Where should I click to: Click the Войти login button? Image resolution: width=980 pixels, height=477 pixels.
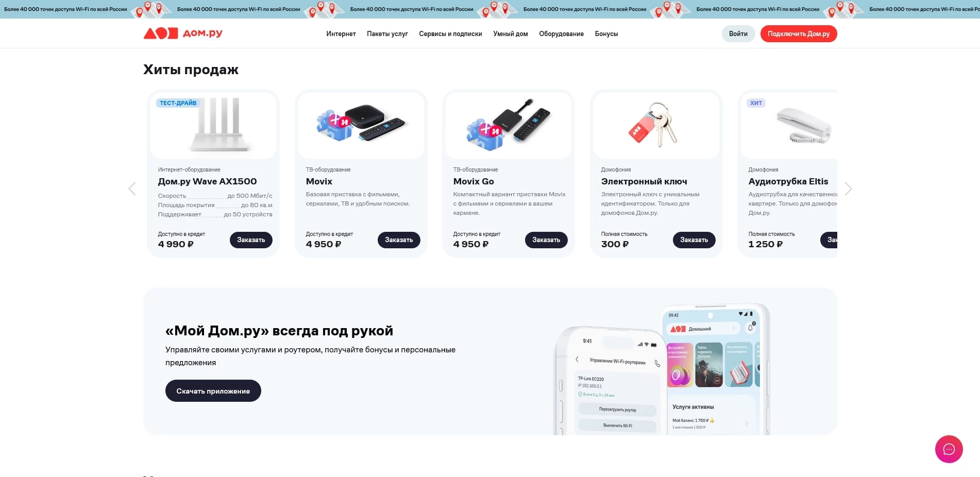[x=738, y=34]
